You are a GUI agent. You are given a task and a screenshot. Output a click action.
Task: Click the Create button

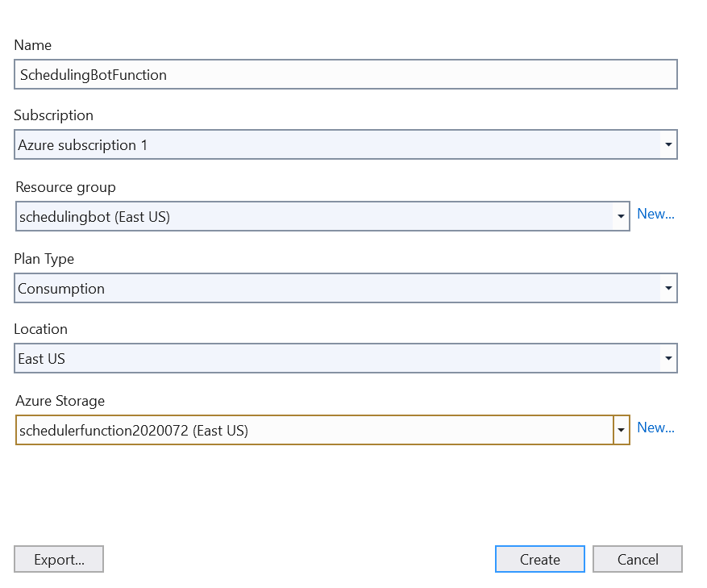tap(539, 560)
